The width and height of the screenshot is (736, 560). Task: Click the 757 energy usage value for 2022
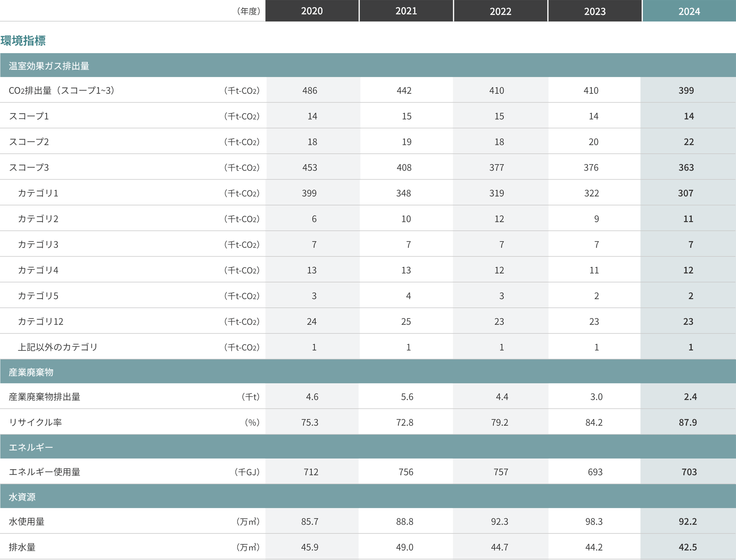[x=501, y=472]
